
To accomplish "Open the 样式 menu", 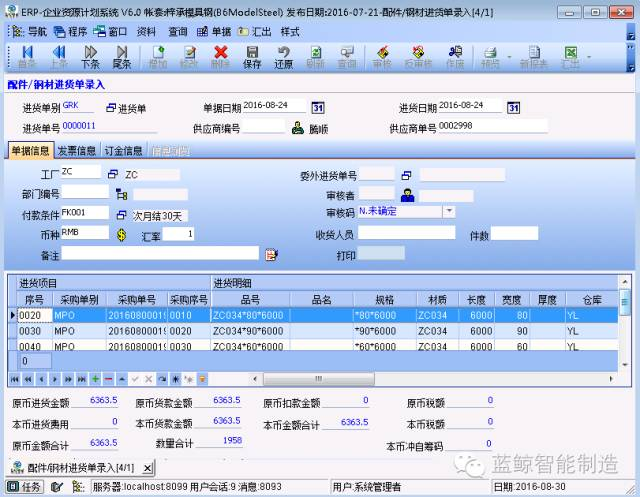I will (x=290, y=31).
